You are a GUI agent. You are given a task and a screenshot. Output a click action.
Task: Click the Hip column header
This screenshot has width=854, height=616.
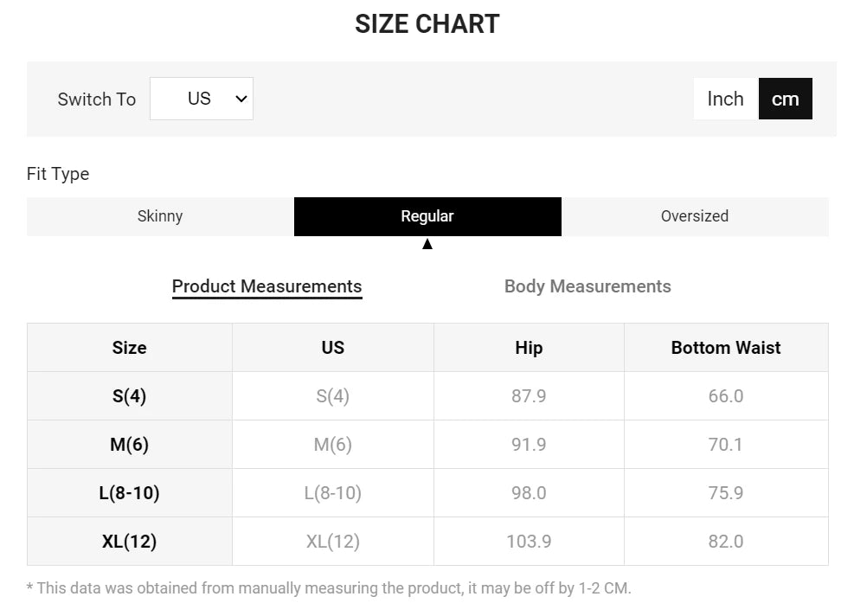coord(529,348)
